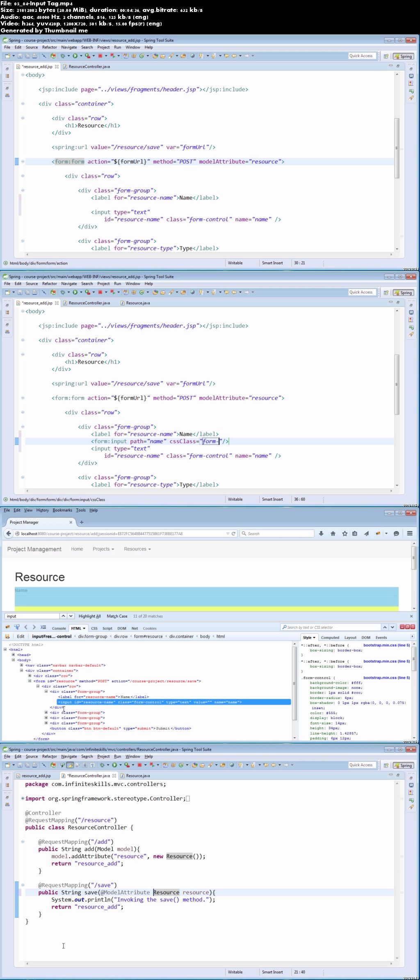Switch to the Firebug Net tab
This screenshot has height=980, width=420.
(135, 628)
